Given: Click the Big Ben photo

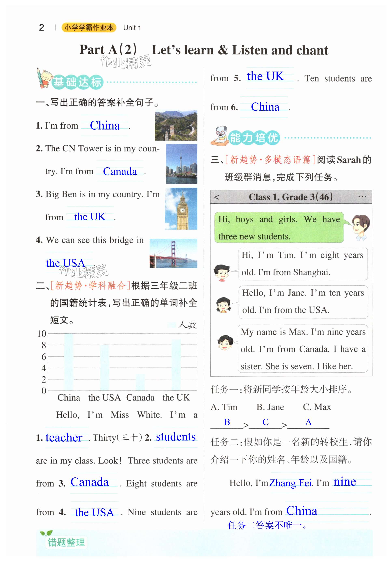Looking at the screenshot, I should (x=181, y=209).
